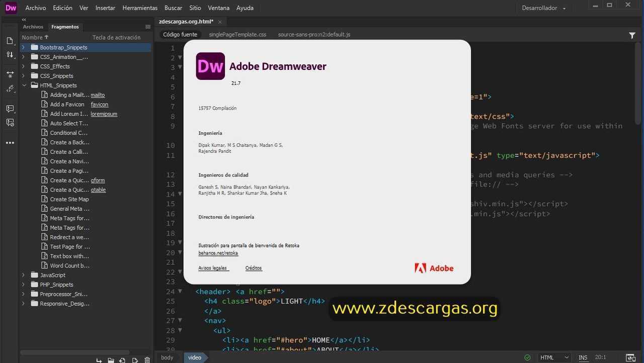
Task: Open the HTML language dropdown in status bar
Action: click(x=553, y=357)
